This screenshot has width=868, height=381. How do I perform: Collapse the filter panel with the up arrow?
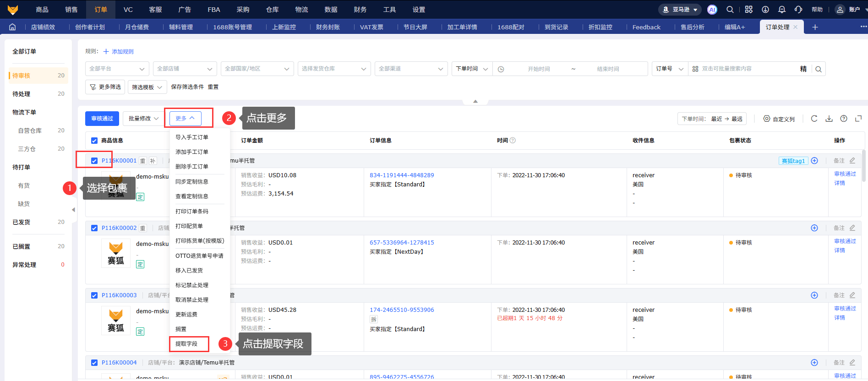[475, 101]
